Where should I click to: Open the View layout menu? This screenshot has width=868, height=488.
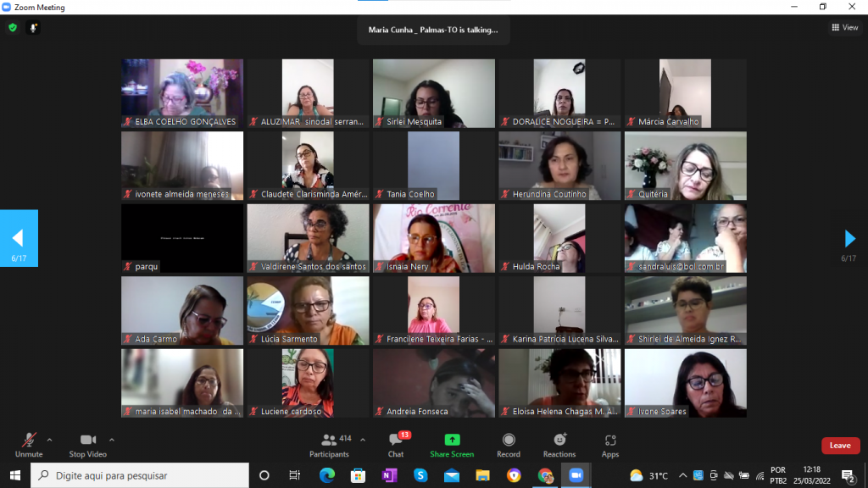[844, 27]
